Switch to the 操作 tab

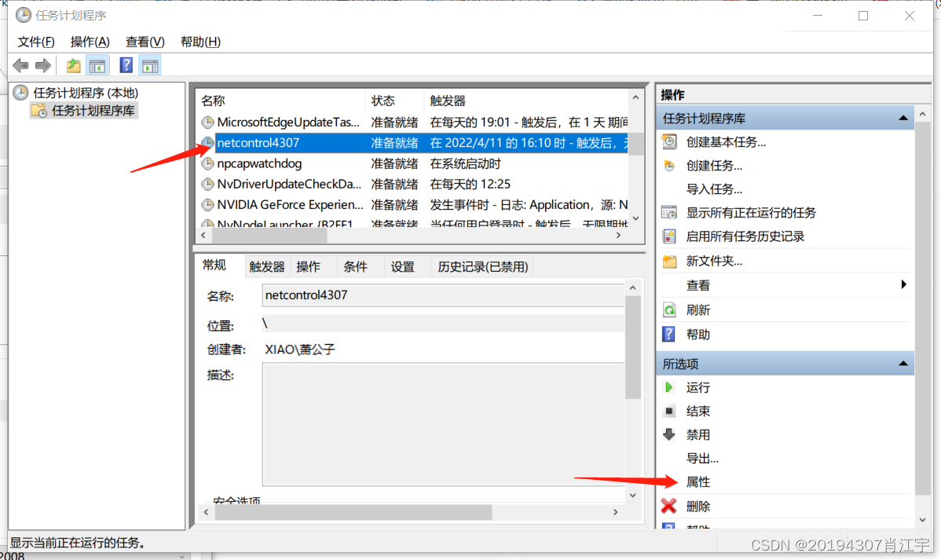coord(309,266)
